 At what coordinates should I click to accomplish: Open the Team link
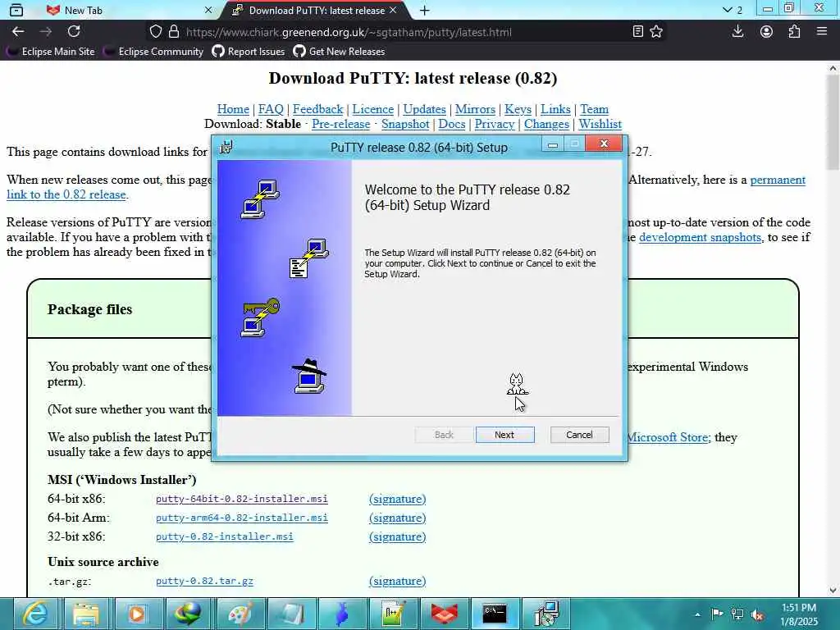(594, 109)
